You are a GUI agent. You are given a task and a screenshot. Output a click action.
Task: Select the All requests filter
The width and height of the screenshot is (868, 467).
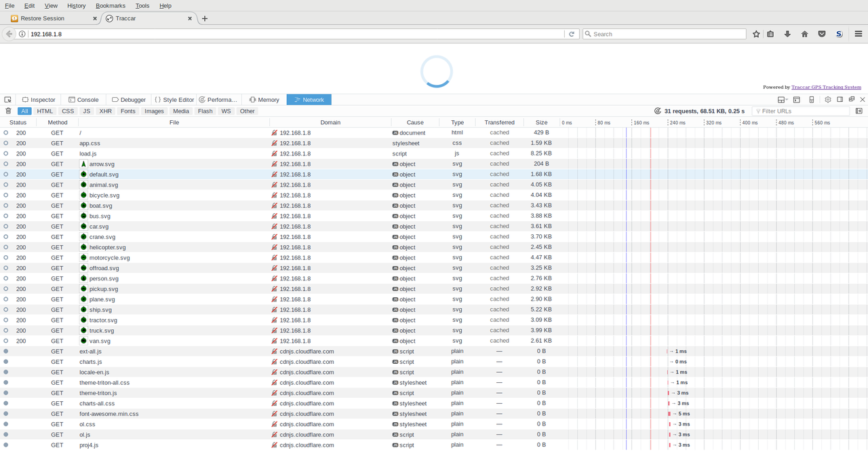click(25, 111)
